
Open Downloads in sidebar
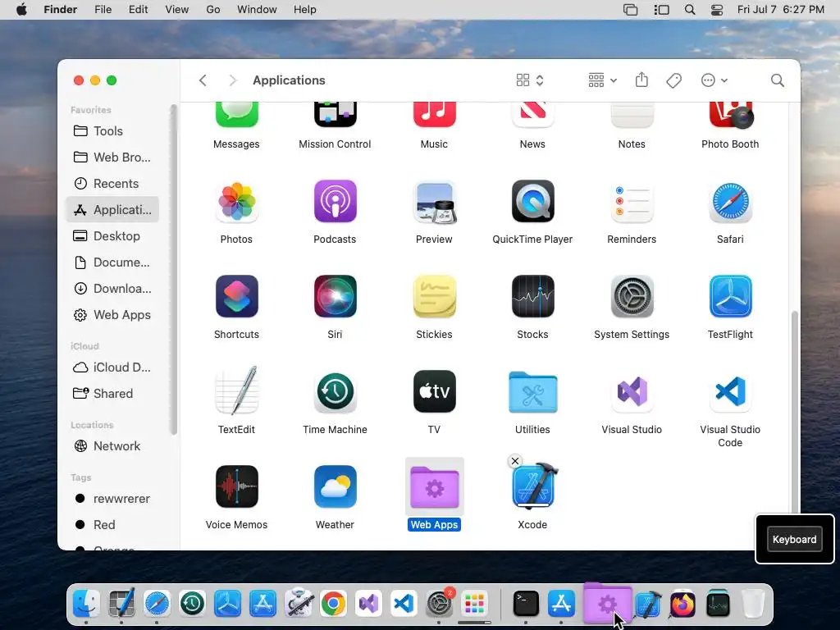click(112, 288)
